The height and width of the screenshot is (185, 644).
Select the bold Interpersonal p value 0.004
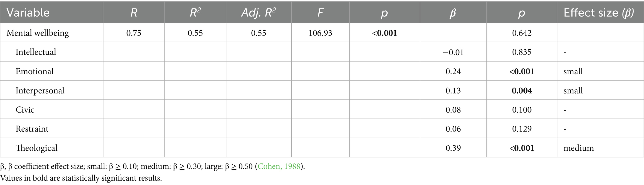tap(522, 90)
